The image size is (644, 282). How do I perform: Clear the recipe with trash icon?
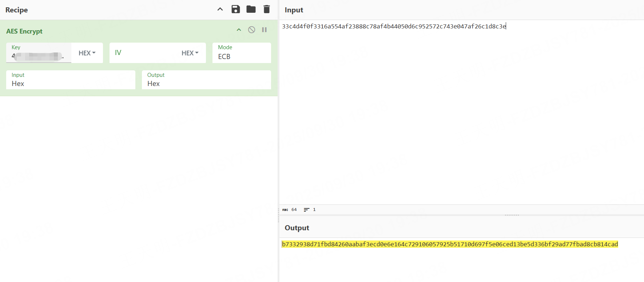267,9
